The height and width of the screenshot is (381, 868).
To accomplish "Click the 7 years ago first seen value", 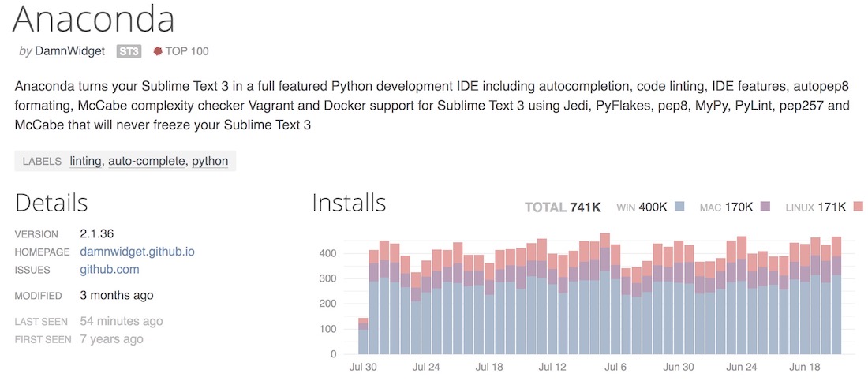I will pos(111,339).
